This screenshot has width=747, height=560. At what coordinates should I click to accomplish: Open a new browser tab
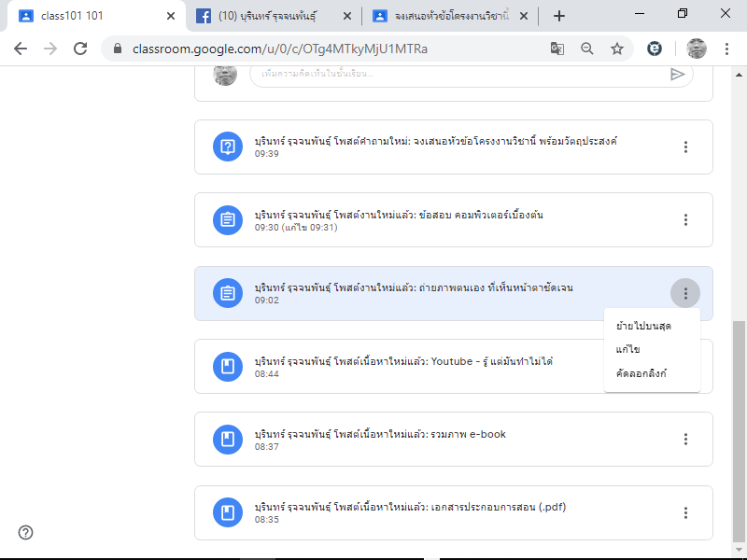[x=558, y=16]
